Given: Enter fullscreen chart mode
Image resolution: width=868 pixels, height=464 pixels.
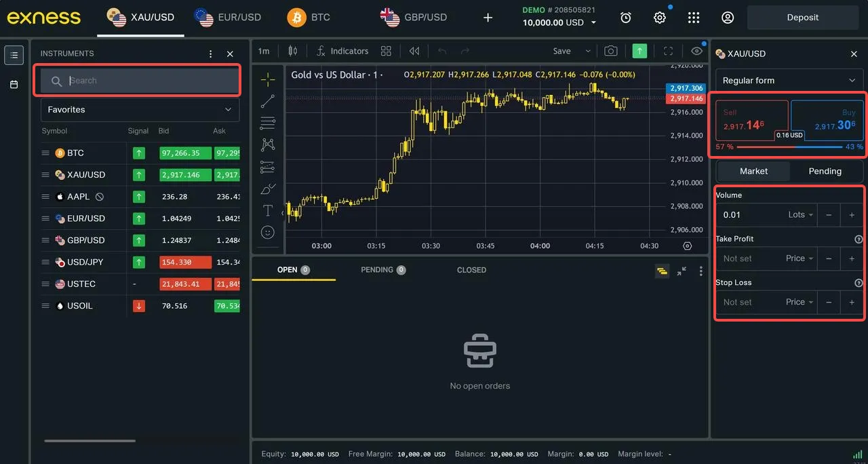Looking at the screenshot, I should (x=668, y=51).
